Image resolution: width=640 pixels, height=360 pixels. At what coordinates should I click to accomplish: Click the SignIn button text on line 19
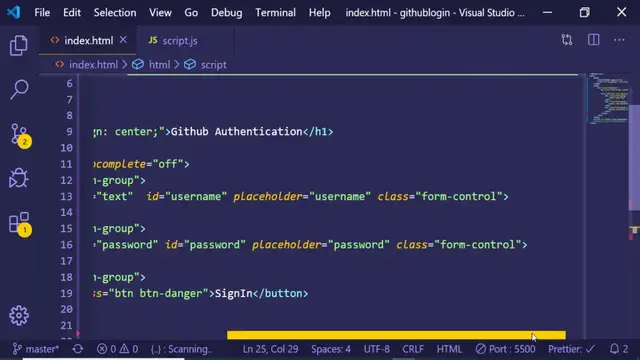coord(233,293)
